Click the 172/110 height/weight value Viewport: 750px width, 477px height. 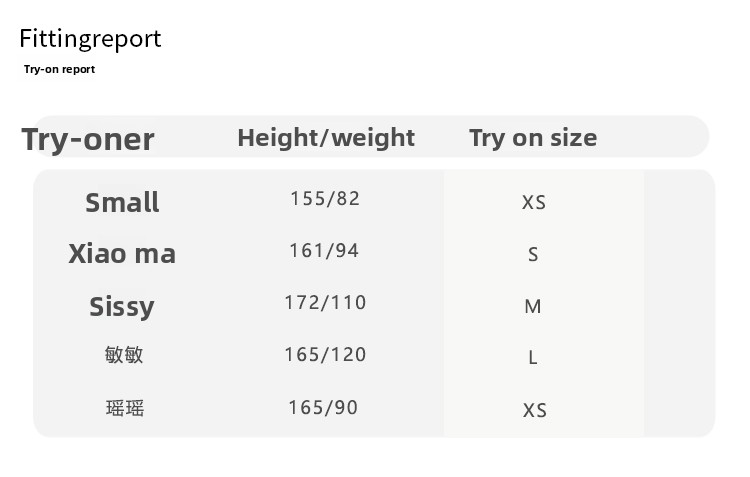(325, 302)
